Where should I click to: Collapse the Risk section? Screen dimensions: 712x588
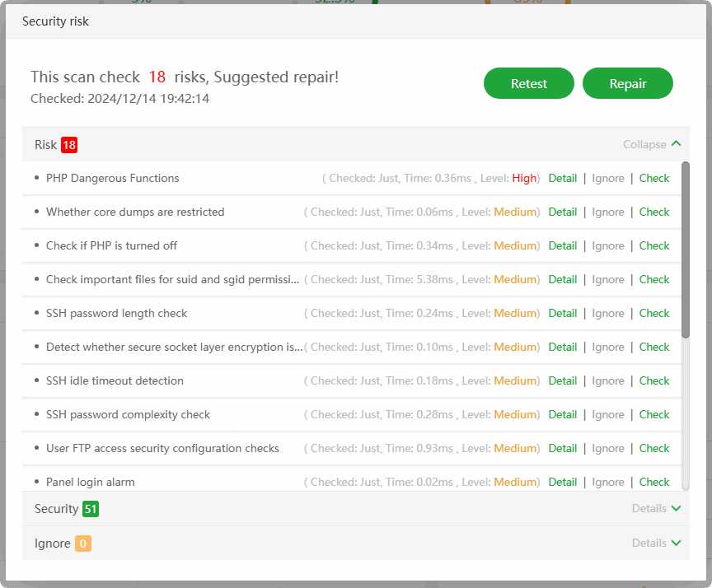point(652,144)
